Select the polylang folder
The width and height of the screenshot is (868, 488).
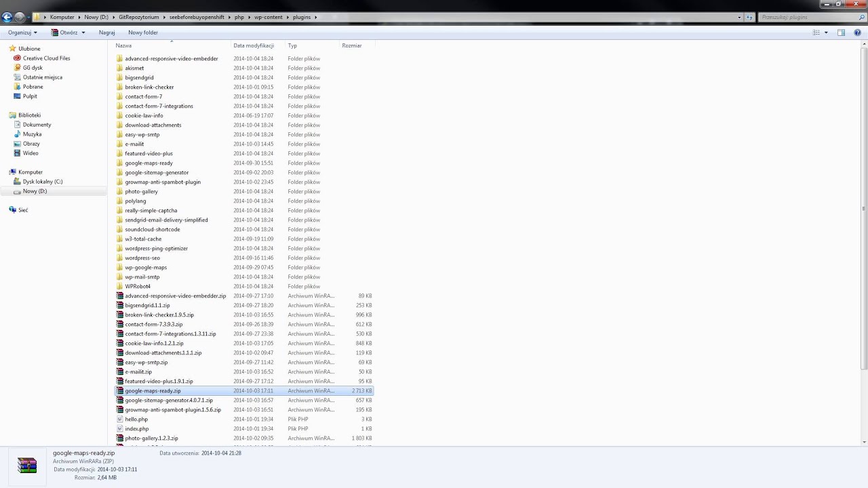(x=136, y=201)
